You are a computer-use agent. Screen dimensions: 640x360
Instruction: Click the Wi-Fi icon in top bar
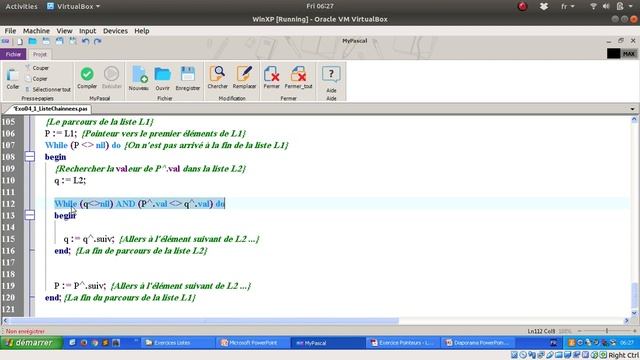(593, 6)
